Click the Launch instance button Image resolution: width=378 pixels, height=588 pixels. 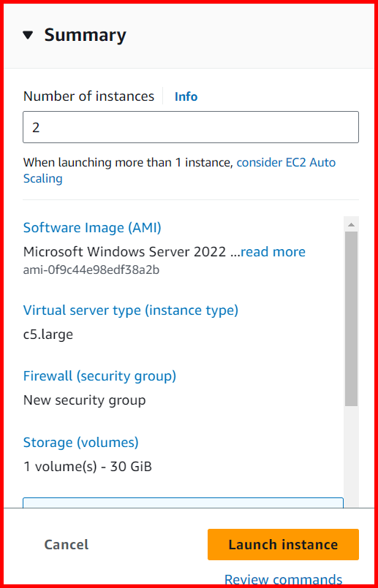[x=284, y=544]
